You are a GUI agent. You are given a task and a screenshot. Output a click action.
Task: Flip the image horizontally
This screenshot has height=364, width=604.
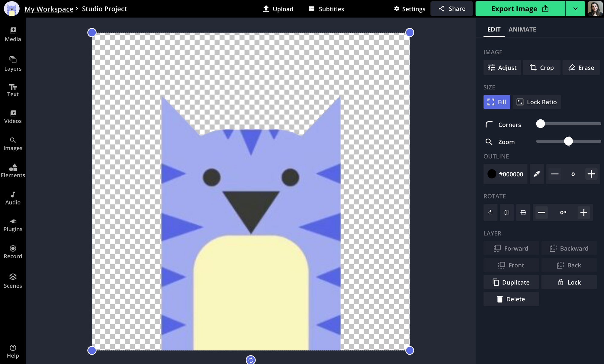[x=507, y=213]
